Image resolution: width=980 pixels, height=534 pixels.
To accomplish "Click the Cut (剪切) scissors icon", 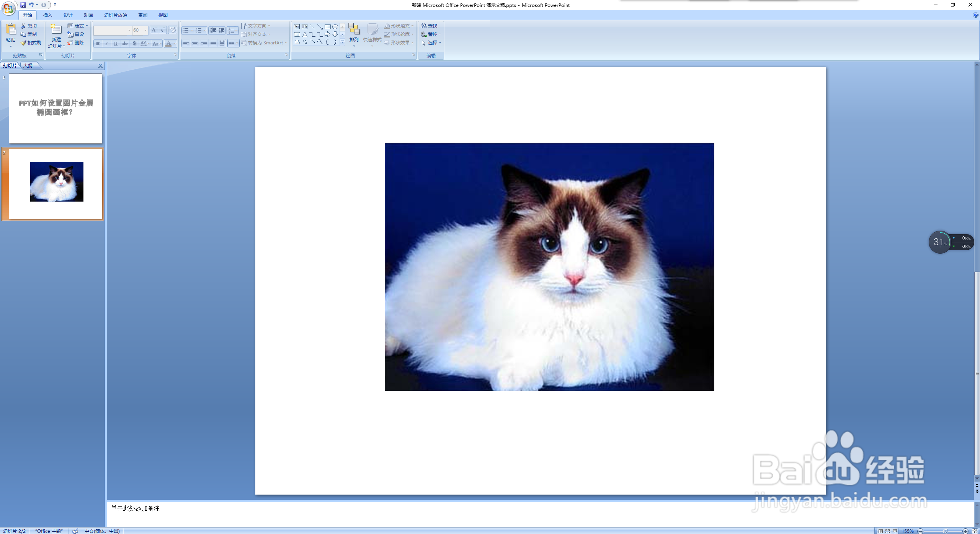I will pos(23,26).
